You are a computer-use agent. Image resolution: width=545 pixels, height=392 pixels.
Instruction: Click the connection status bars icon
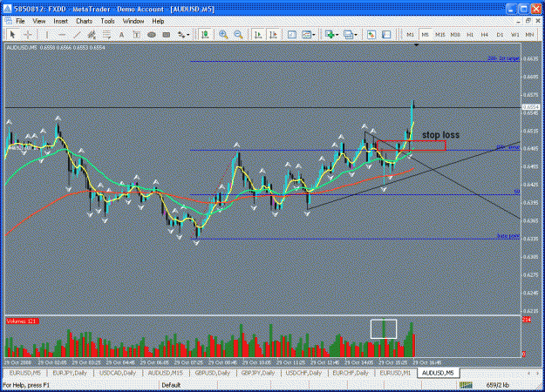[x=466, y=385]
